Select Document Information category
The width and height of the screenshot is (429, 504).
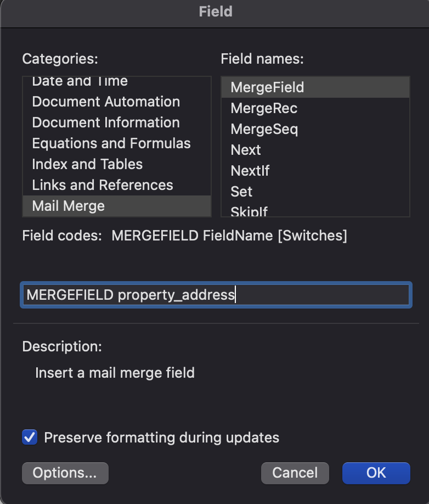tap(117, 122)
